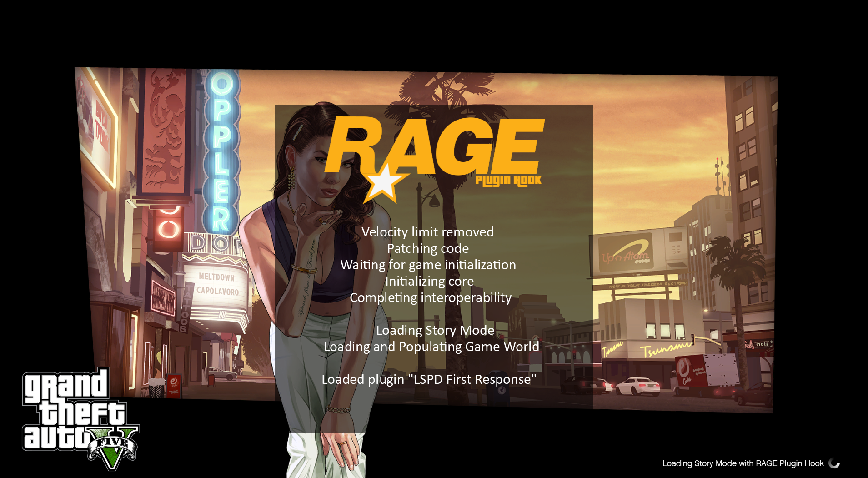
Task: Click "Loading Story Mode with RAGE Plugin Hook" status
Action: (x=743, y=463)
